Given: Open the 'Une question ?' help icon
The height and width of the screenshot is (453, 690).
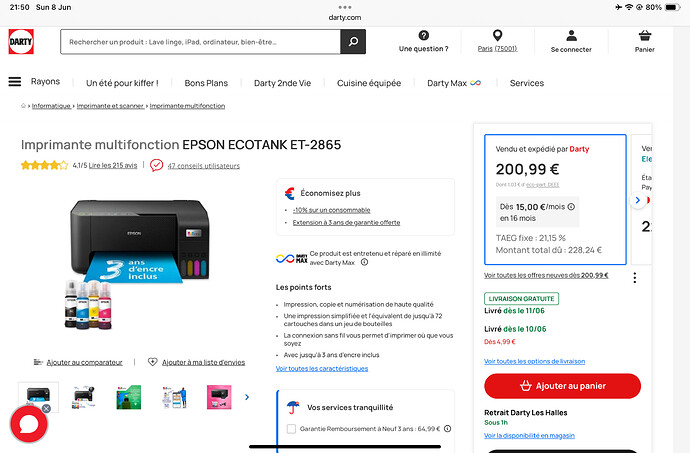Looking at the screenshot, I should (x=424, y=35).
